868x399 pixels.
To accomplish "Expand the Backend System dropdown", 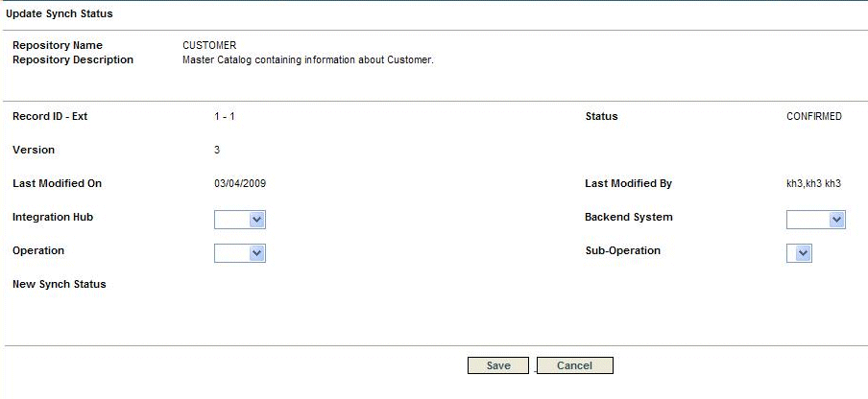I will pyautogui.click(x=815, y=220).
